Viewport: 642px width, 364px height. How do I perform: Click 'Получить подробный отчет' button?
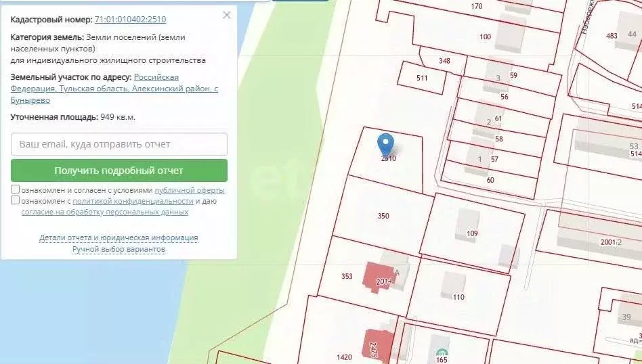tap(119, 170)
